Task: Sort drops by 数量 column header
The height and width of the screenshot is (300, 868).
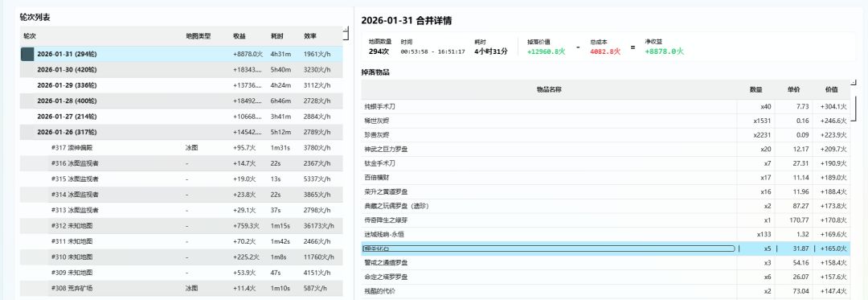Action: 755,89
